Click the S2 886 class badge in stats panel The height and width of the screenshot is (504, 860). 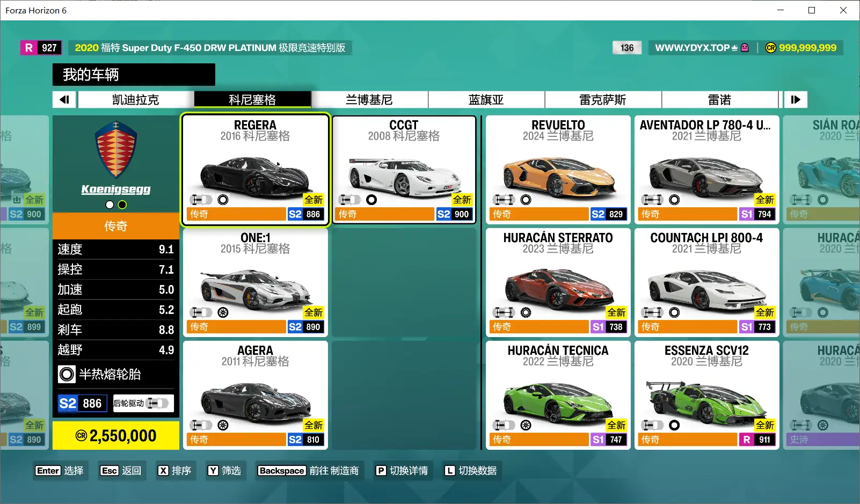83,403
